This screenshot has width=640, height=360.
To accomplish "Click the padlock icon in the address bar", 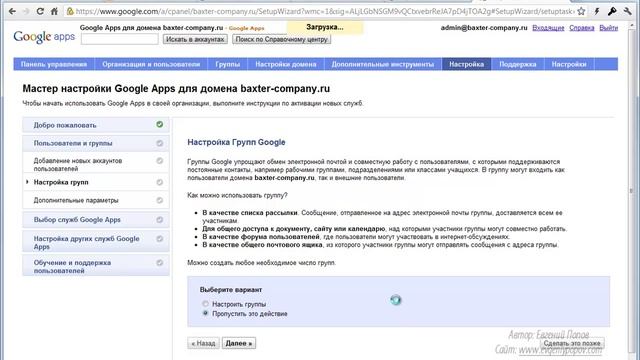I will tap(70, 11).
